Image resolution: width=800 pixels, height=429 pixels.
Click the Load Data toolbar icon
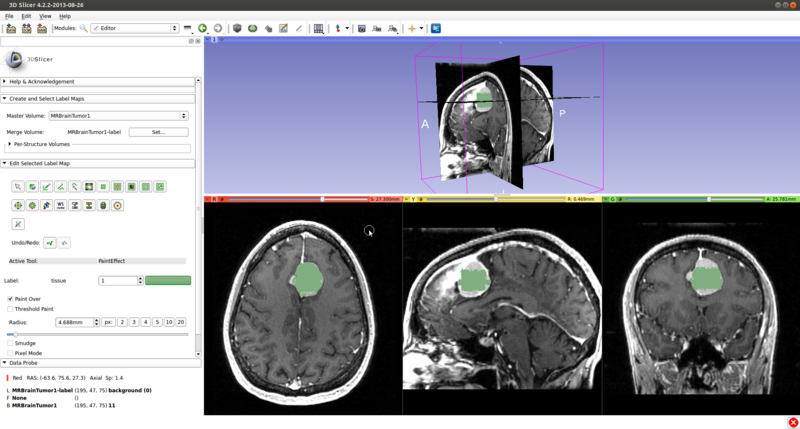(11, 29)
